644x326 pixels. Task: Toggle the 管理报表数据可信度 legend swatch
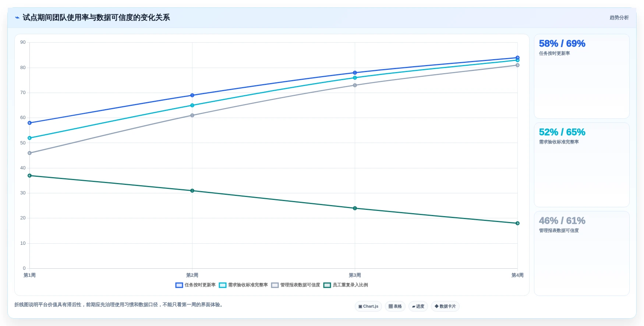pos(275,285)
